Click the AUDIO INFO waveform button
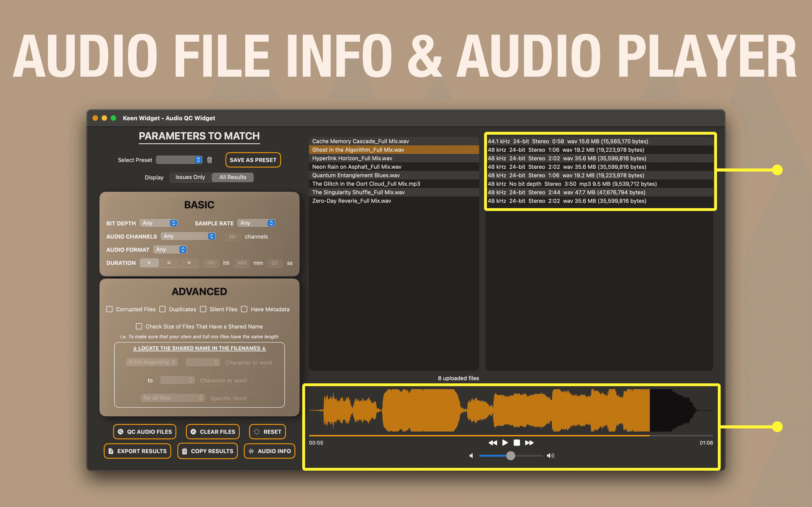Image resolution: width=812 pixels, height=507 pixels. pyautogui.click(x=270, y=451)
